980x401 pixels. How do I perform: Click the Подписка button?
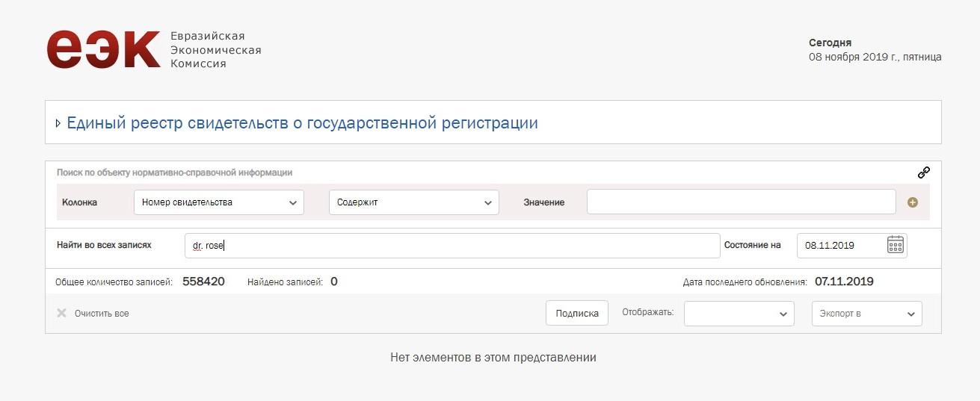(x=577, y=314)
